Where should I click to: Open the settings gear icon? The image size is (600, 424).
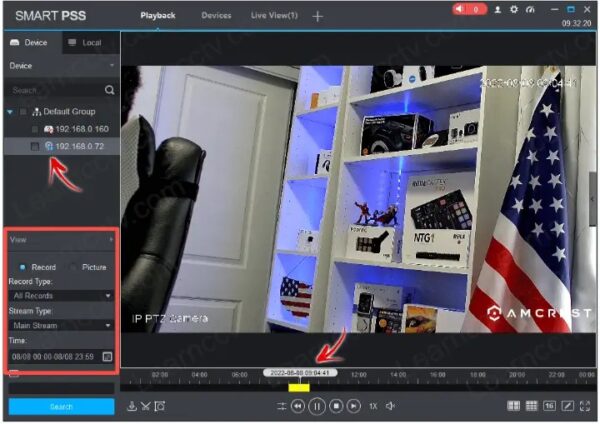tap(514, 9)
